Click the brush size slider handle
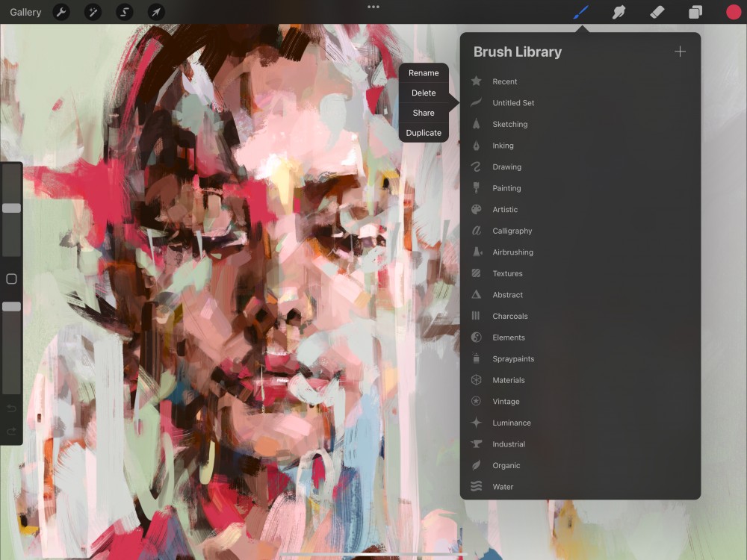The image size is (747, 560). pos(11,208)
